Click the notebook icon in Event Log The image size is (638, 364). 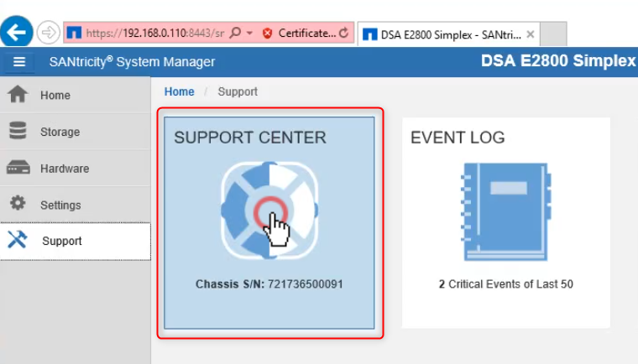tap(505, 211)
